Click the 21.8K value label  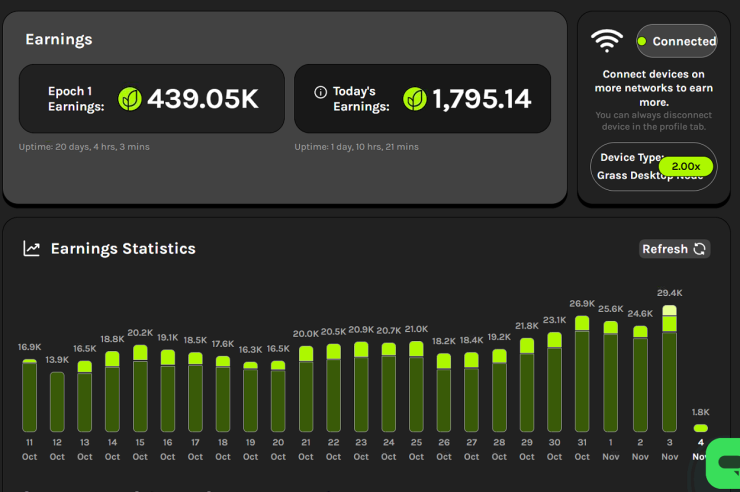527,326
